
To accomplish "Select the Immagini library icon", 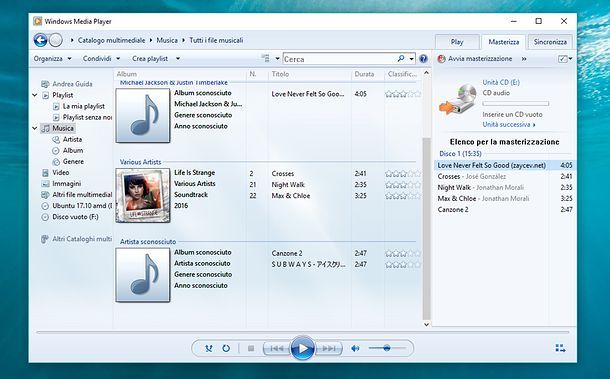I will (x=46, y=184).
